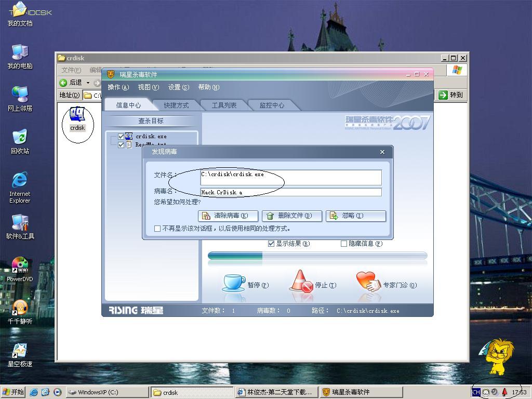Click 删除文件(D) button

(292, 216)
